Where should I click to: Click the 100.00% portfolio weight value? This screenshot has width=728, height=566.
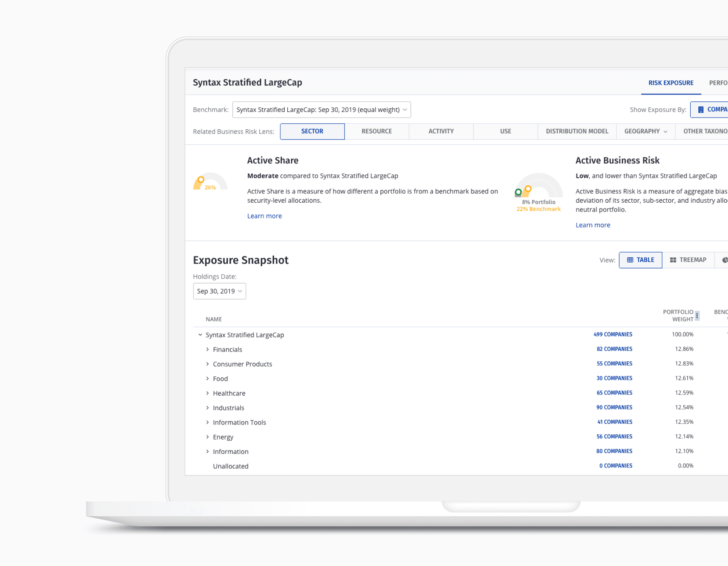pos(683,334)
